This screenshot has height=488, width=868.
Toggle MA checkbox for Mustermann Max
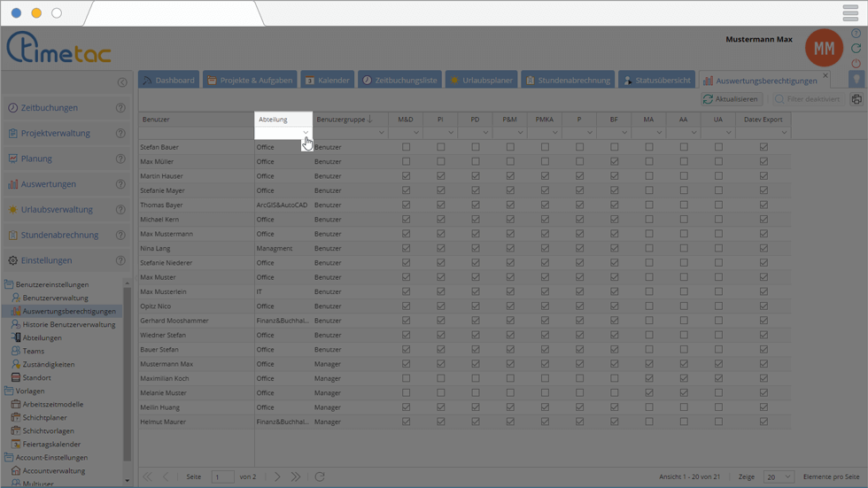click(649, 364)
